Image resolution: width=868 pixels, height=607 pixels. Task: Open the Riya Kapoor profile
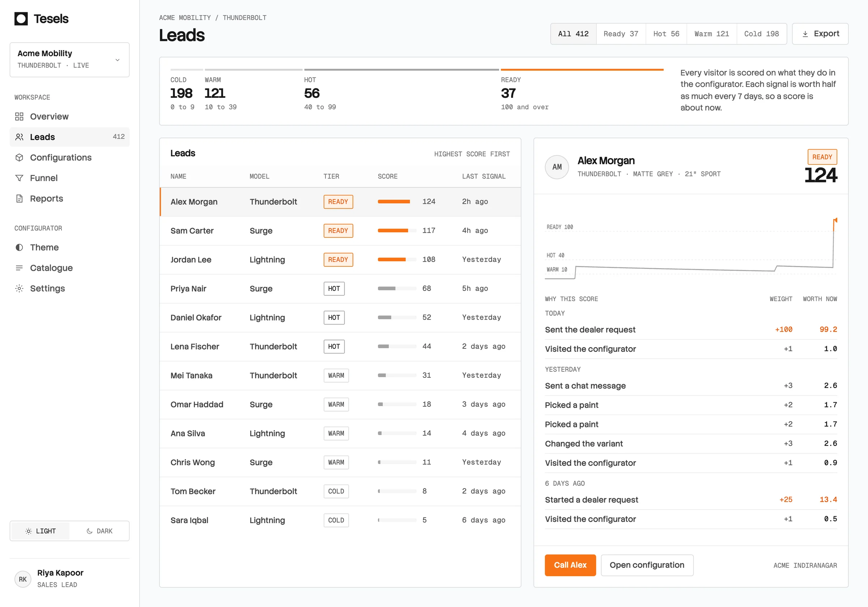[69, 579]
